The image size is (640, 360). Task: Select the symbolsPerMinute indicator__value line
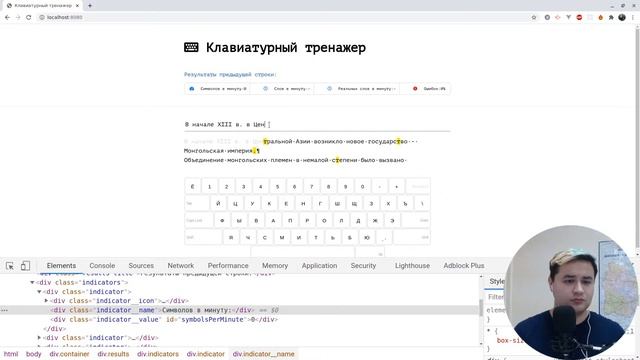click(164, 320)
